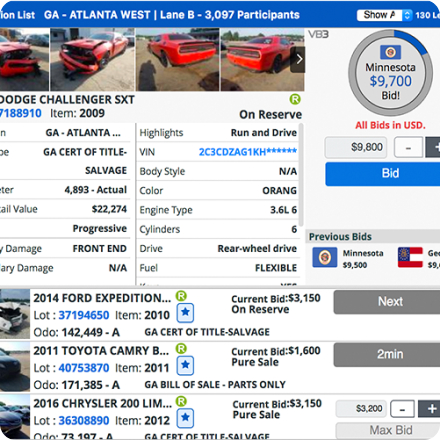Click the GA - ATLANTA WEST Lane B header
The image size is (440, 440).
tap(172, 15)
